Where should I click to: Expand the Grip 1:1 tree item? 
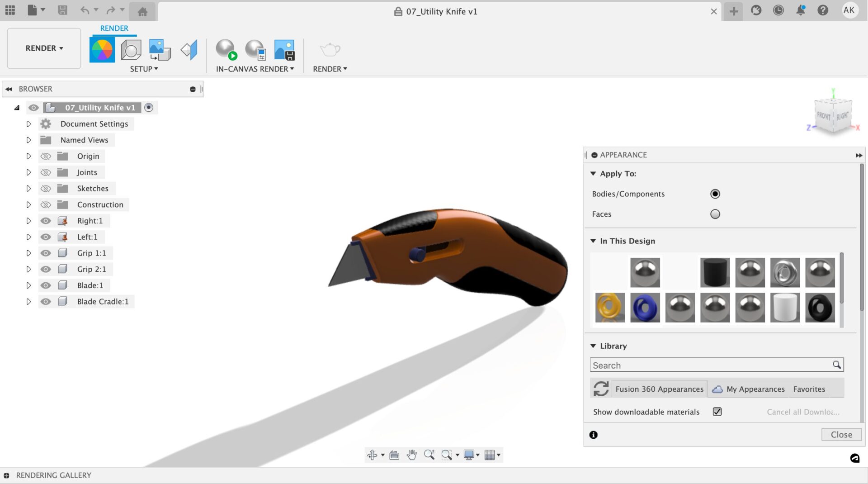[28, 253]
